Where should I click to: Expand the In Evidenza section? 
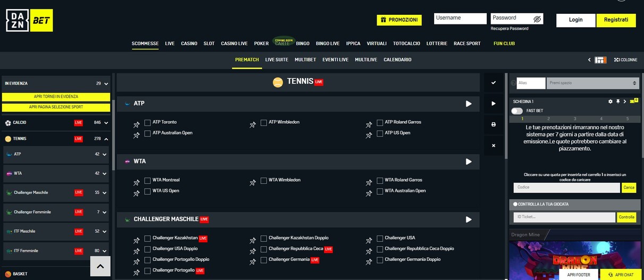56,83
